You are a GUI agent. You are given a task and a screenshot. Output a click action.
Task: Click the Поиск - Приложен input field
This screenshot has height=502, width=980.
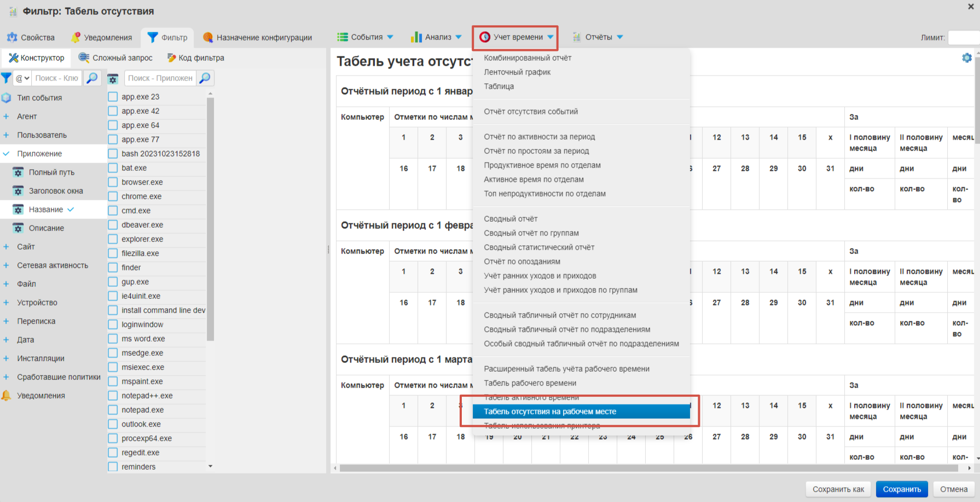[x=160, y=78]
